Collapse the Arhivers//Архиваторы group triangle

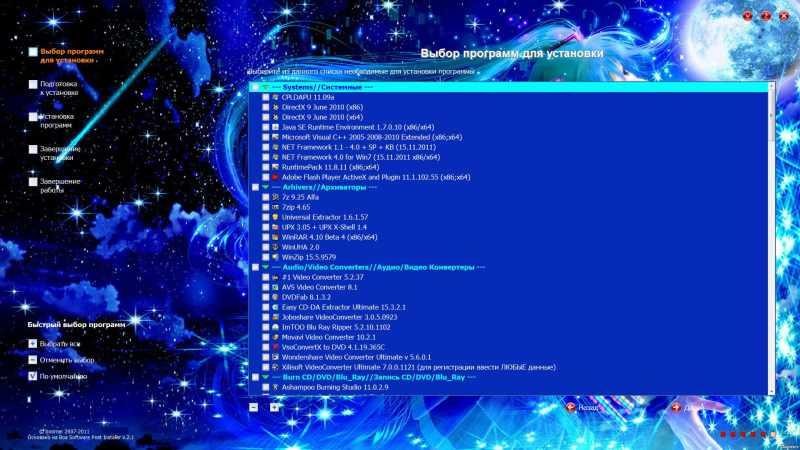point(265,187)
